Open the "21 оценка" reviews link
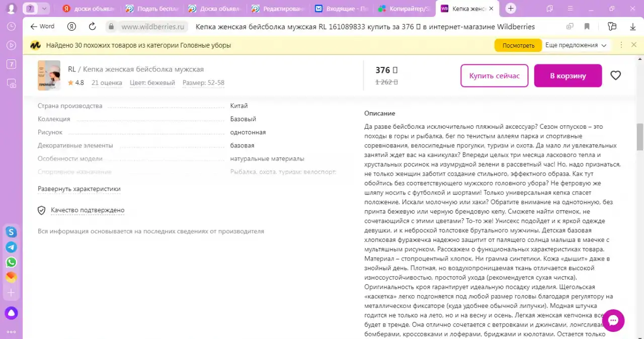Viewport: 644px width, 339px height. [107, 83]
